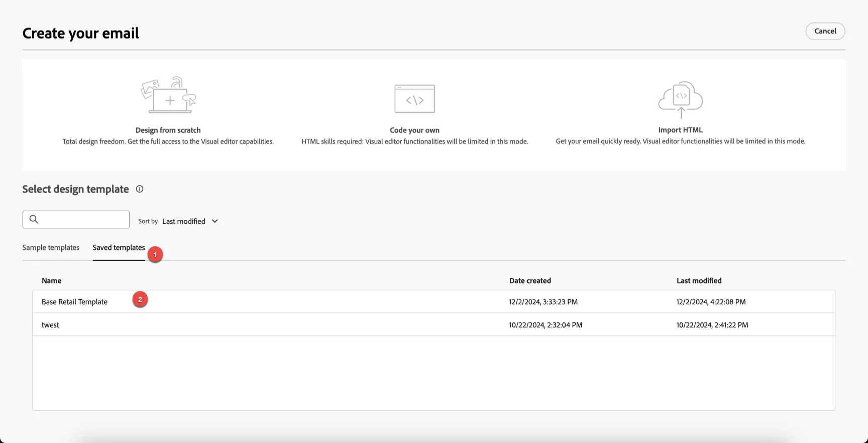Click the 10/22/2024, 2:41:22 PM modified cell

[x=712, y=325]
